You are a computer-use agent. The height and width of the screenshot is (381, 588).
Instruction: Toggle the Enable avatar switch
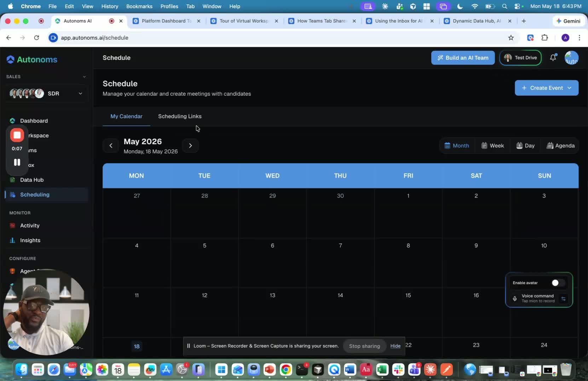click(558, 283)
